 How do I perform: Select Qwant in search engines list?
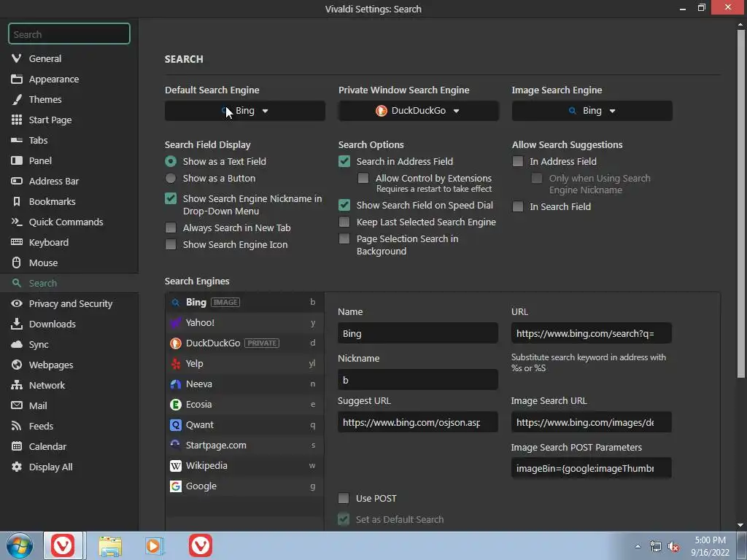click(245, 425)
